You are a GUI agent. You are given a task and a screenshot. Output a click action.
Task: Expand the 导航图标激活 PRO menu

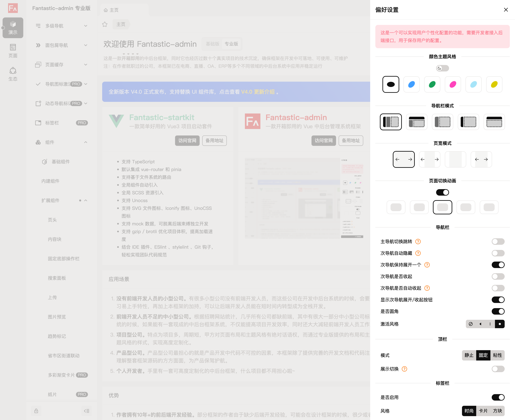pyautogui.click(x=62, y=84)
